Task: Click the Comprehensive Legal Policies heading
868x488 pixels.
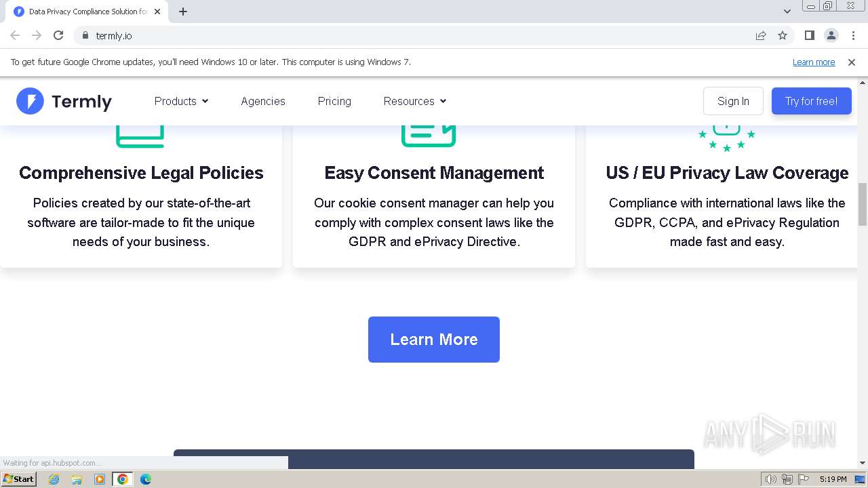Action: click(141, 173)
